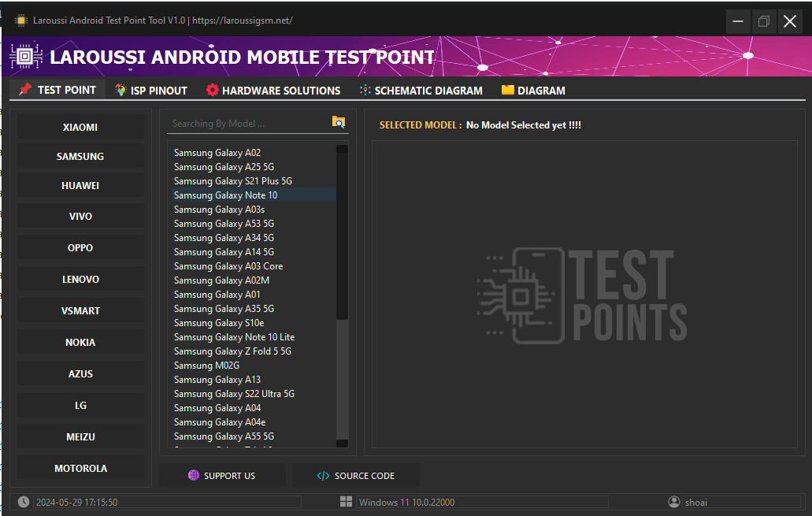This screenshot has height=516, width=812.
Task: Switch to the ISP PINOUT tab
Action: coord(150,90)
